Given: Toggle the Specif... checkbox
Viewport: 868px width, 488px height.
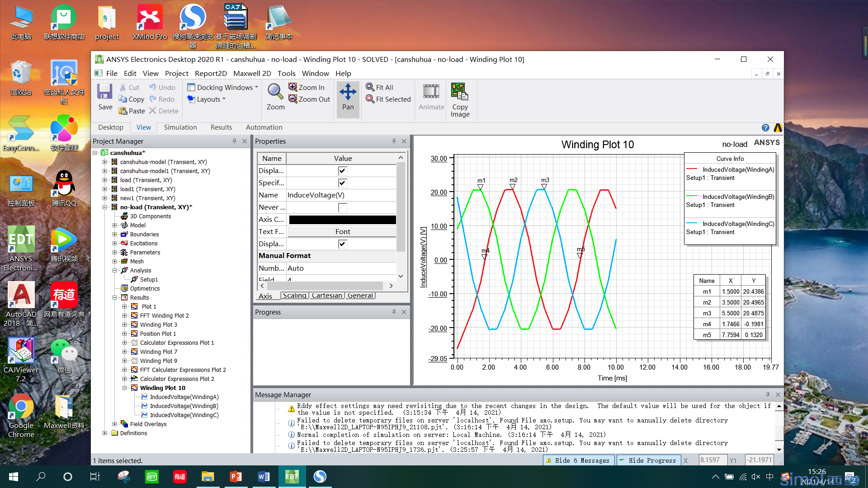Looking at the screenshot, I should click(x=342, y=183).
